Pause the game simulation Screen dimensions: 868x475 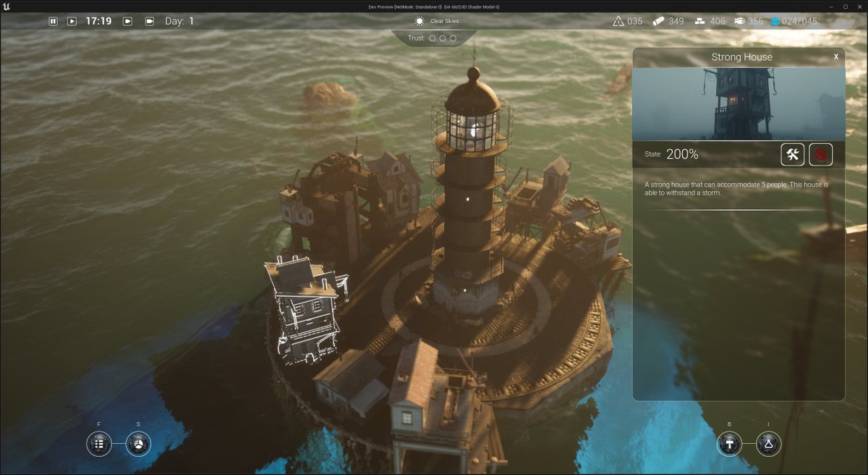54,21
